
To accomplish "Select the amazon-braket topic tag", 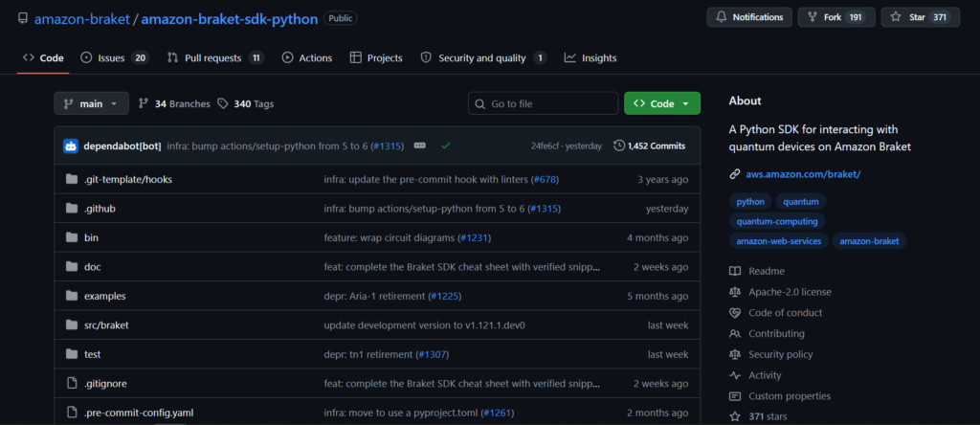I will point(869,241).
